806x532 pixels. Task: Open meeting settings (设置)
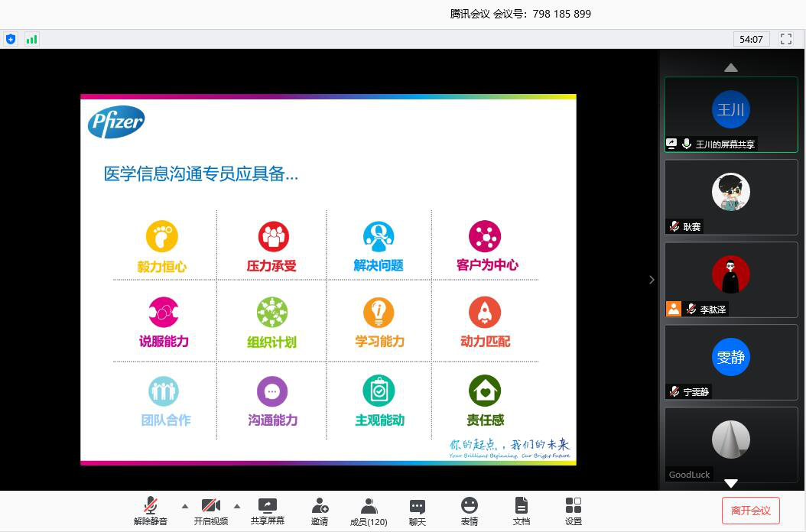pos(574,511)
